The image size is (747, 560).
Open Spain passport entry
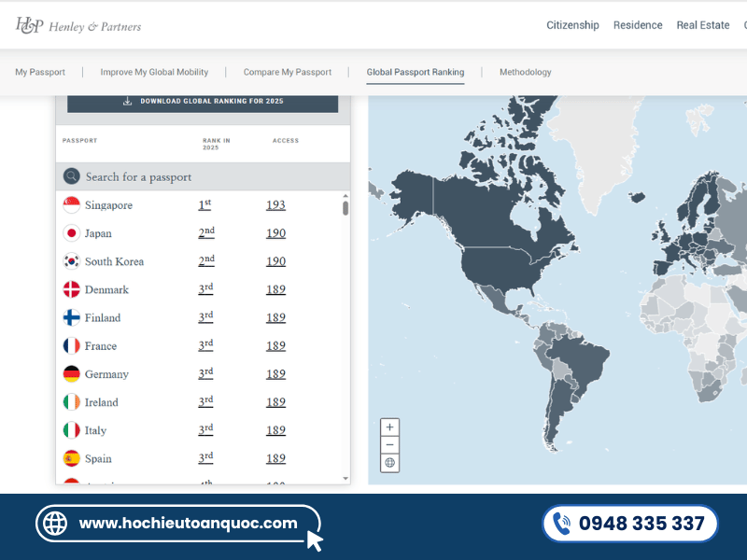[x=98, y=458]
